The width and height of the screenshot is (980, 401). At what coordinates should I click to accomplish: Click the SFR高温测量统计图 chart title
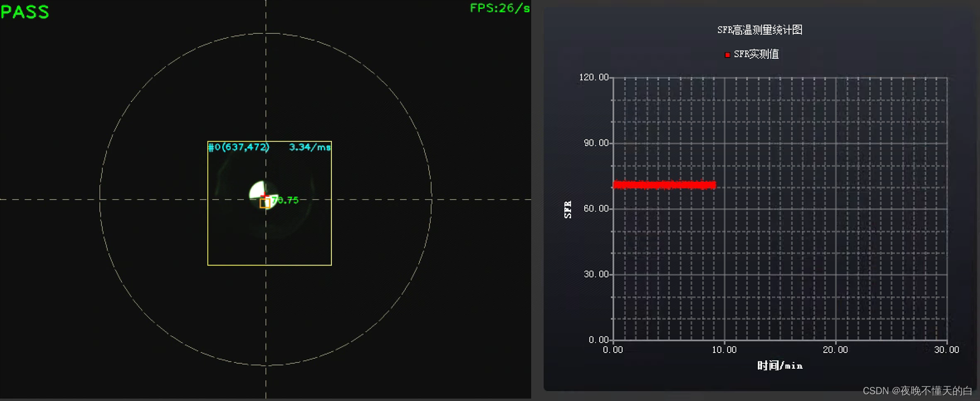click(x=759, y=30)
